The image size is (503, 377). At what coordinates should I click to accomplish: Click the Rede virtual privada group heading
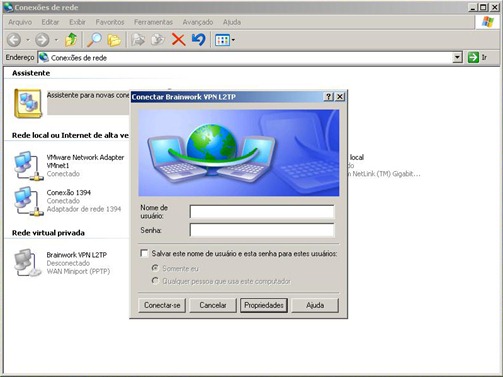48,233
